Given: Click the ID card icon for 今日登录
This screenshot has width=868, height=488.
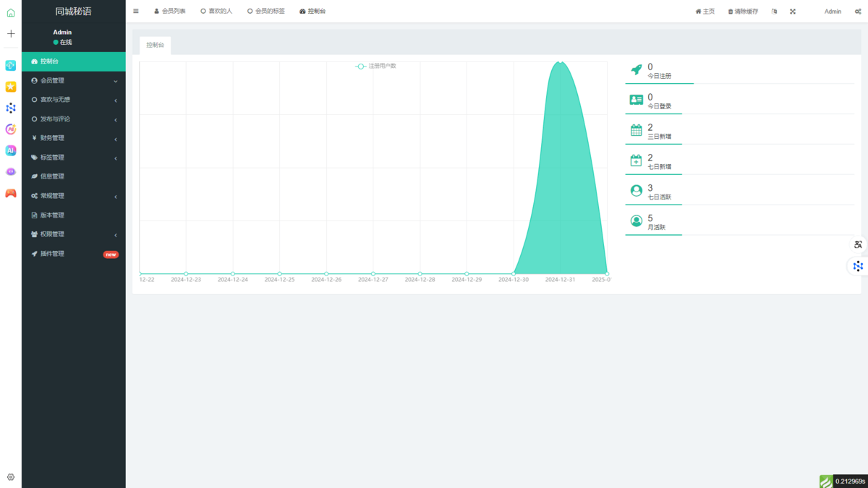Looking at the screenshot, I should coord(637,100).
